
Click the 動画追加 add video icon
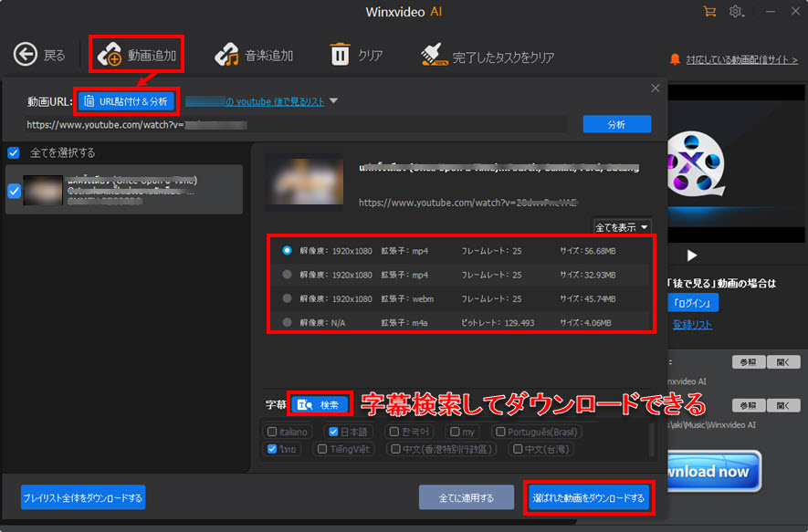(110, 55)
